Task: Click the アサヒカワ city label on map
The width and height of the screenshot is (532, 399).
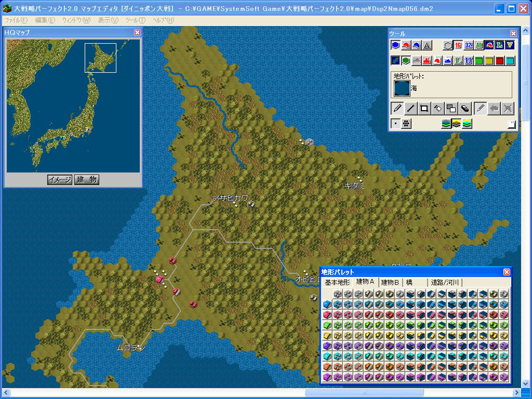Action: click(x=230, y=198)
